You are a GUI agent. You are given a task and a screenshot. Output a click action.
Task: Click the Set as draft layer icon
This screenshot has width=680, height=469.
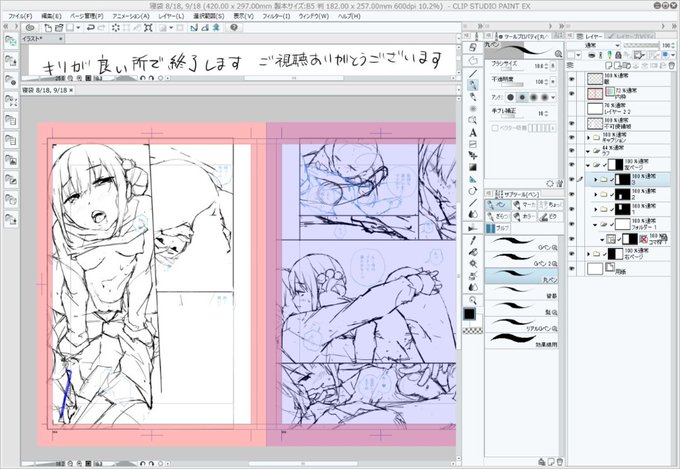tap(610, 55)
